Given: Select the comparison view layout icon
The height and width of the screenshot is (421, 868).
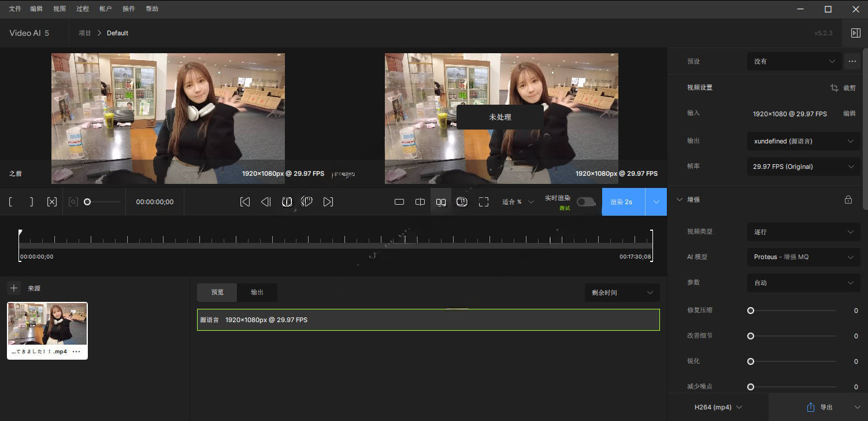Looking at the screenshot, I should point(462,202).
